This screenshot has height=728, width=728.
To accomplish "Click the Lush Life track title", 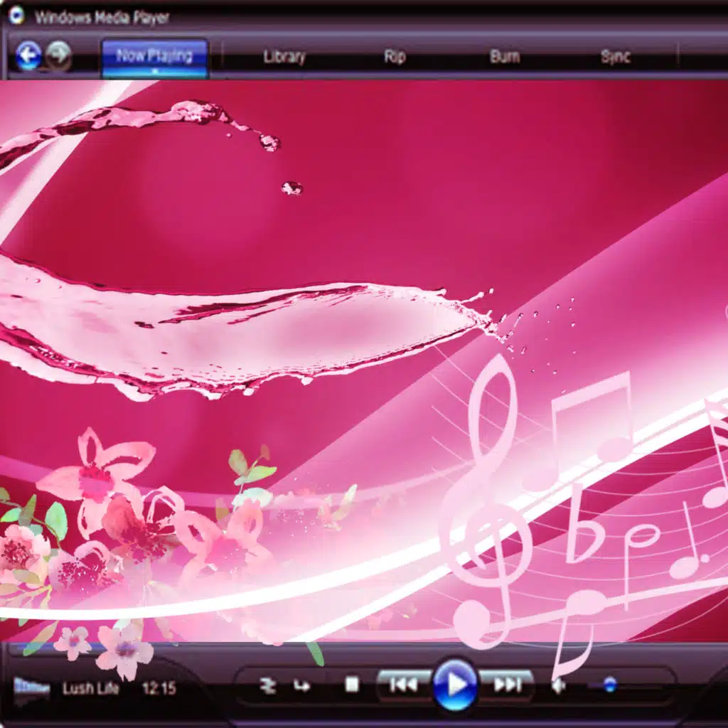I will tap(90, 688).
